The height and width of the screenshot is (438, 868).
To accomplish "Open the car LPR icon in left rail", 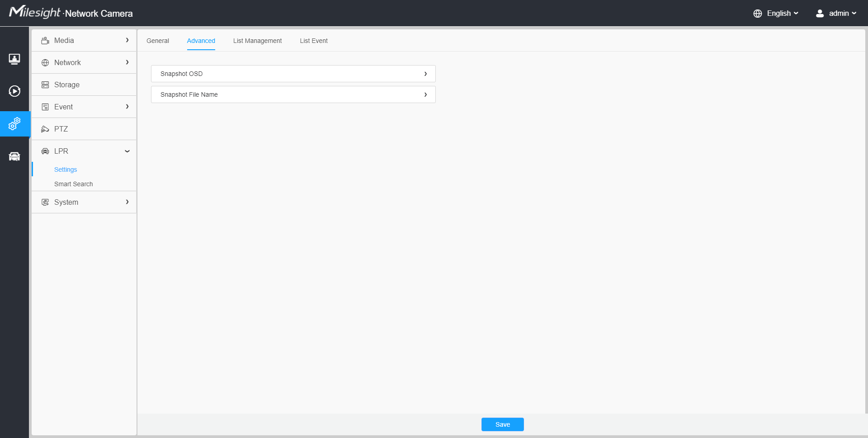I will click(14, 156).
